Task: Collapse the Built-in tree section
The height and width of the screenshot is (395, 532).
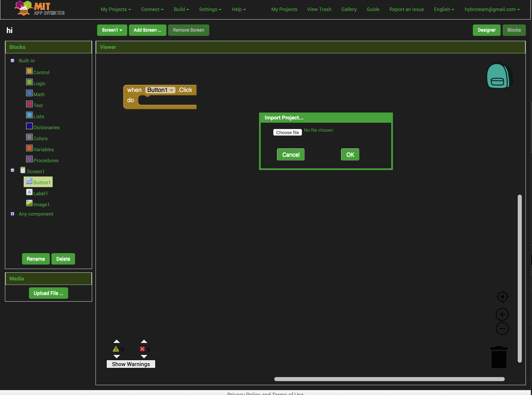Action: coord(12,61)
